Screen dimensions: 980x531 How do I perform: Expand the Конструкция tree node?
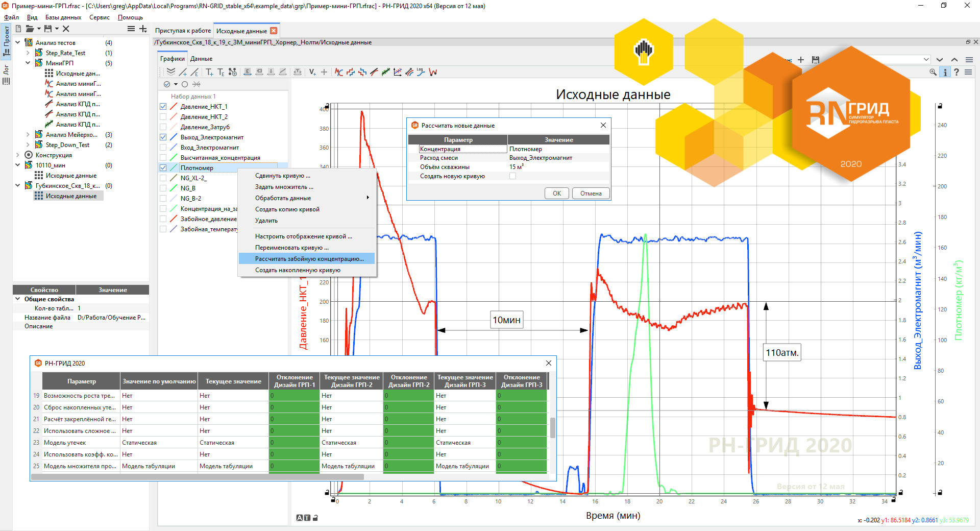click(18, 155)
